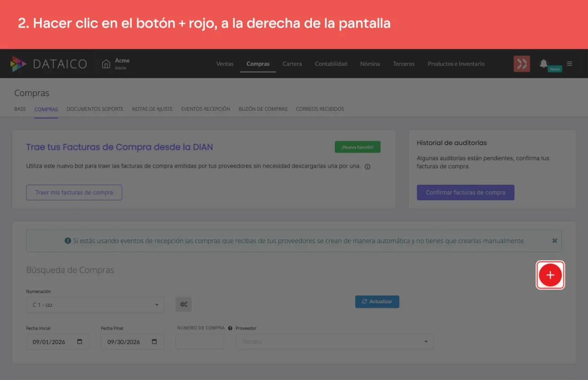Open the notifications bell
Image resolution: width=588 pixels, height=380 pixels.
click(543, 63)
